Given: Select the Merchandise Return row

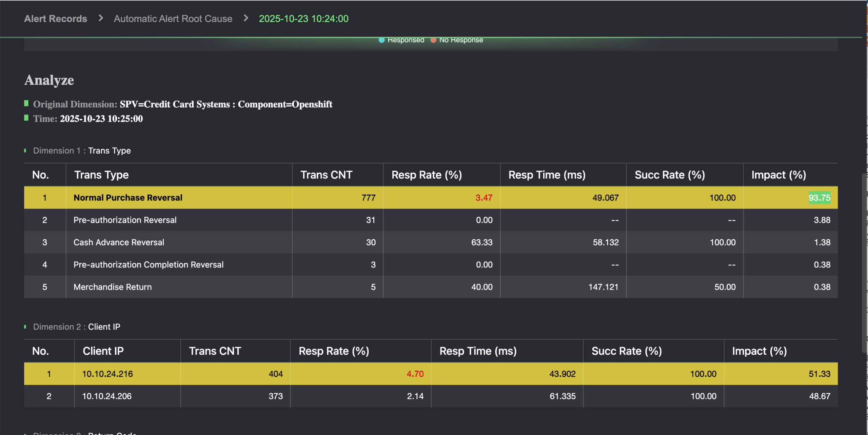Looking at the screenshot, I should click(x=113, y=287).
